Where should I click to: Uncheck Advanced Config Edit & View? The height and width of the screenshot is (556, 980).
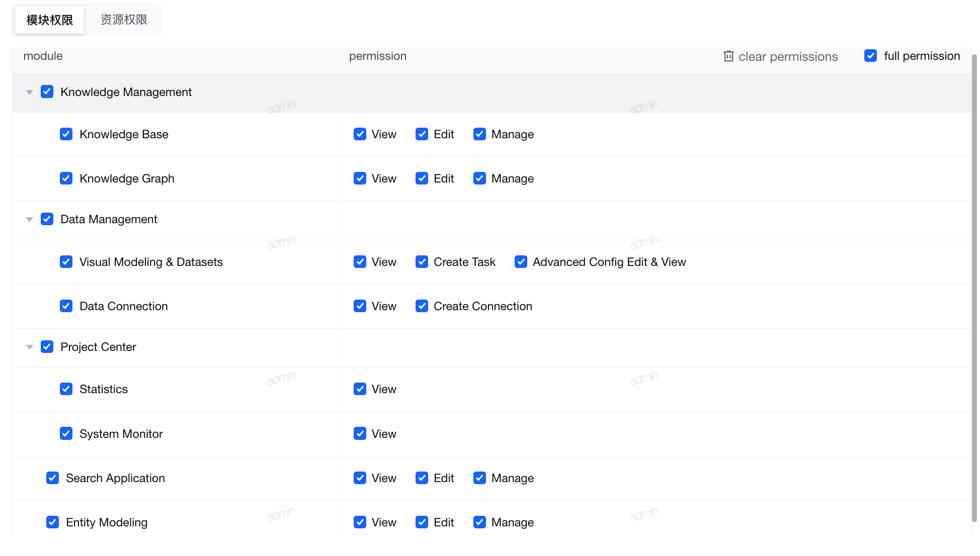(521, 262)
